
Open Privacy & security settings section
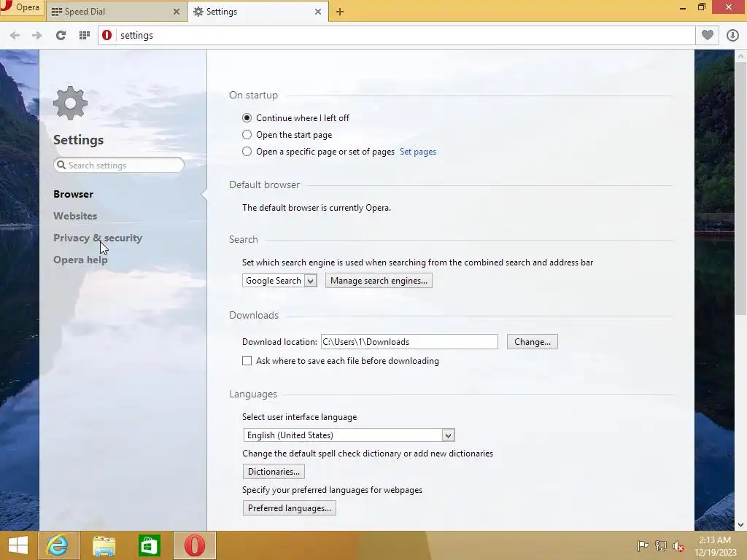point(98,238)
